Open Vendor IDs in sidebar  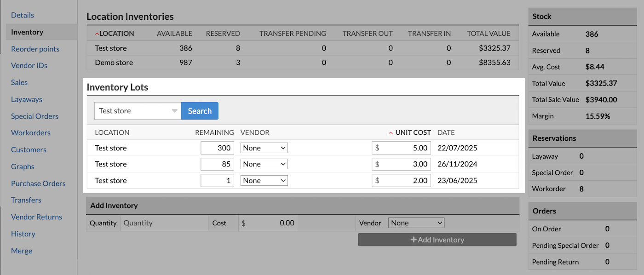[29, 66]
